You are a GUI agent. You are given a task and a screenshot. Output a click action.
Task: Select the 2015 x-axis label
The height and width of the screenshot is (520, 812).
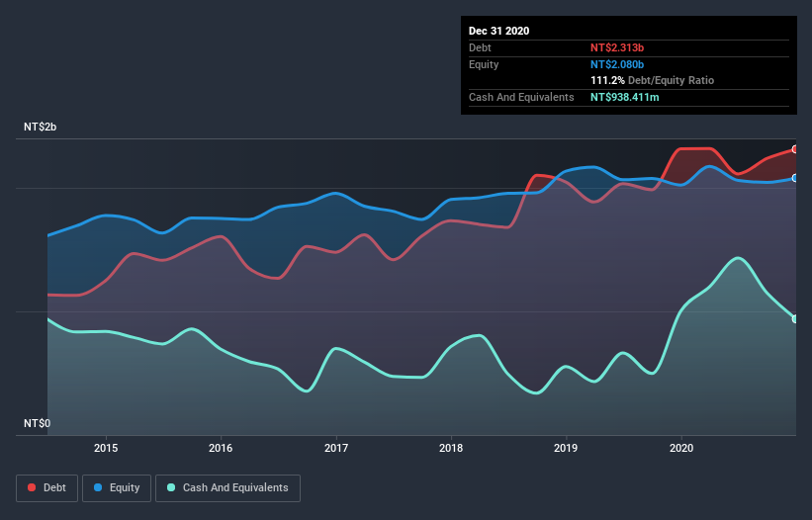(x=106, y=448)
